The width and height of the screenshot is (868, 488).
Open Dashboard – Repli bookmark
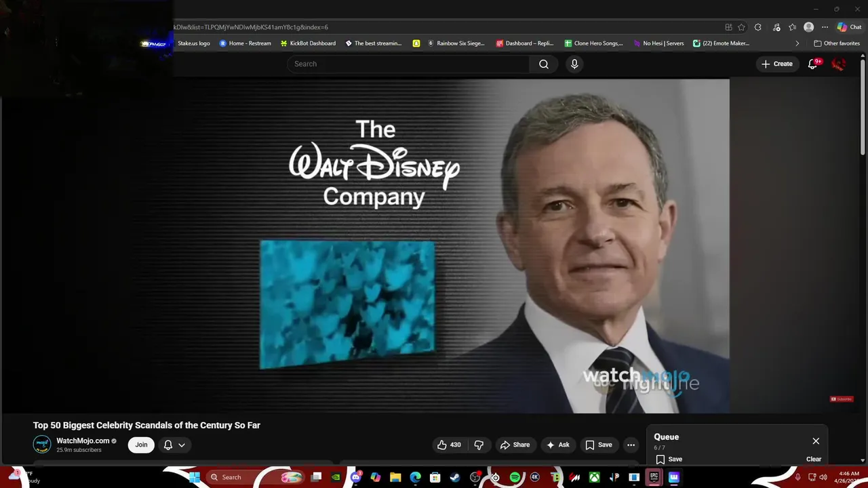pyautogui.click(x=525, y=43)
